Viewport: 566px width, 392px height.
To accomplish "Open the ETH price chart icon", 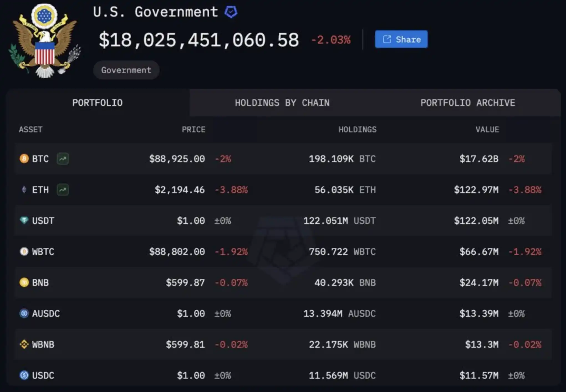I will [63, 190].
